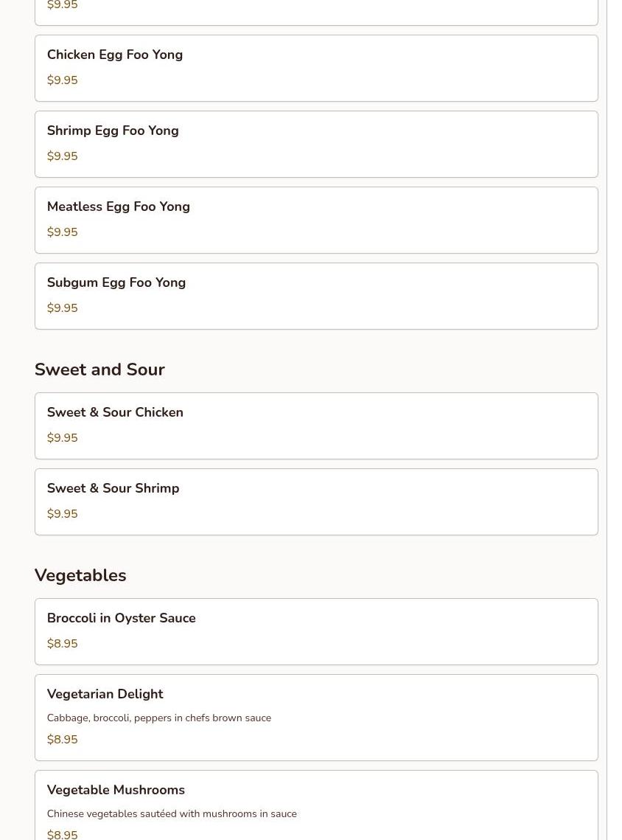This screenshot has height=840, width=622.
Task: Select the Sweet & Sour Shrimp item
Action: tap(113, 488)
